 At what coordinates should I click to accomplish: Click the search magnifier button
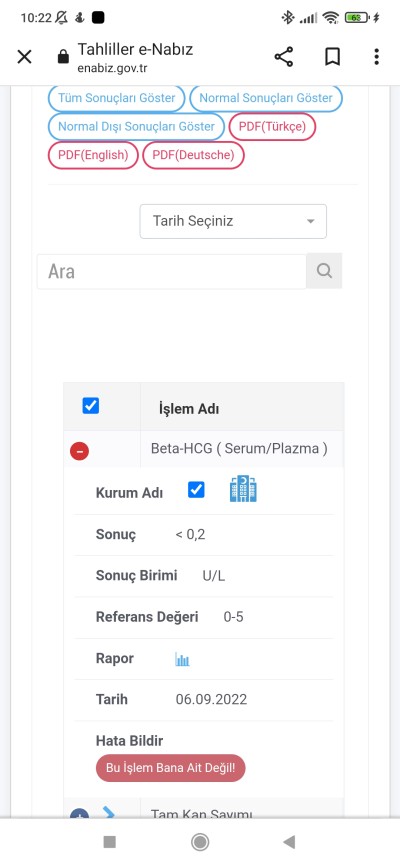pyautogui.click(x=324, y=271)
